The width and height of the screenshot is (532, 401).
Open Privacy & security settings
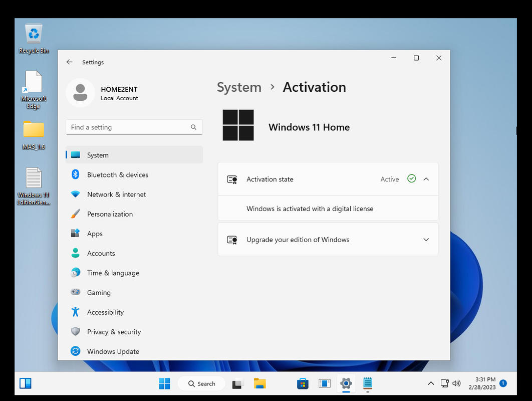[x=134, y=332]
